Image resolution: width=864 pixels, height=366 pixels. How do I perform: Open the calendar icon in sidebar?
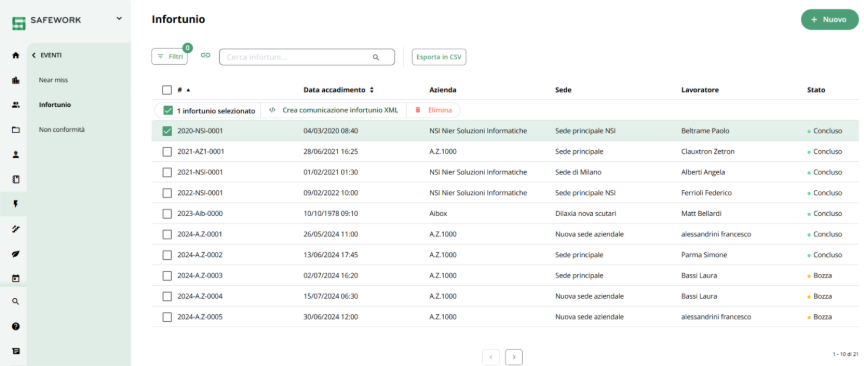pos(15,278)
